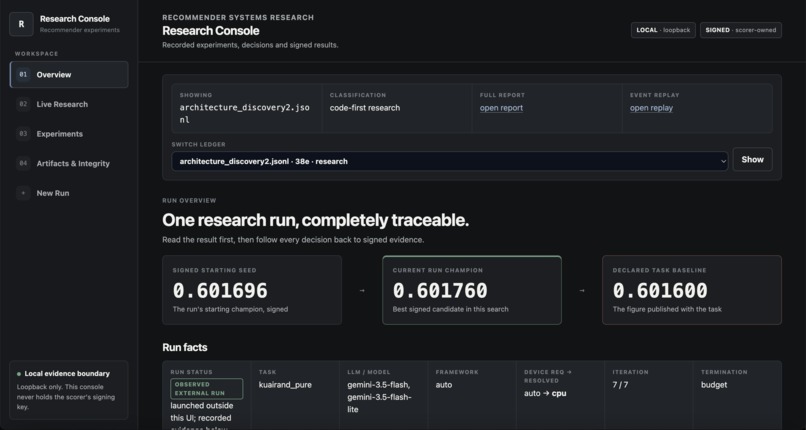
Task: Click the budget termination value
Action: (x=714, y=385)
